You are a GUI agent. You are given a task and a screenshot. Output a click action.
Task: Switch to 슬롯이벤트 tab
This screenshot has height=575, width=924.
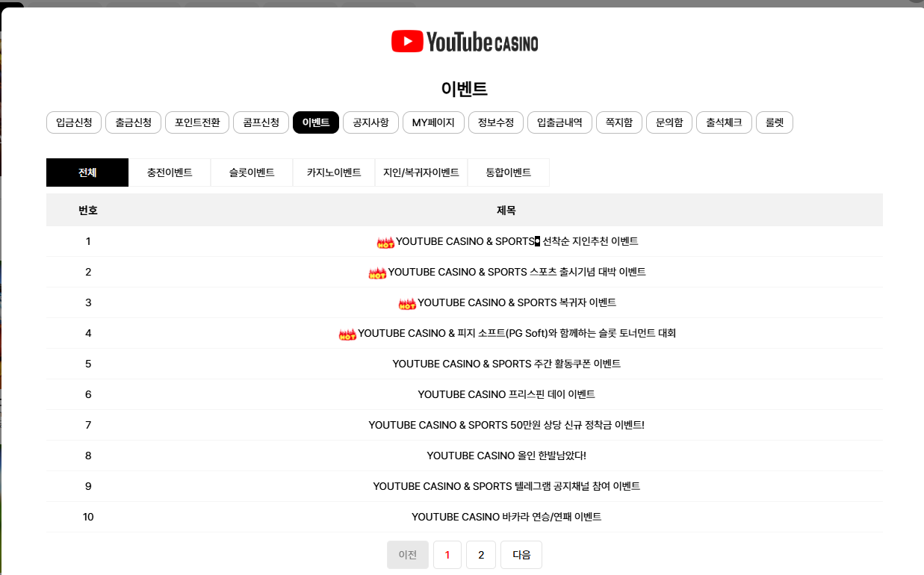click(x=252, y=172)
